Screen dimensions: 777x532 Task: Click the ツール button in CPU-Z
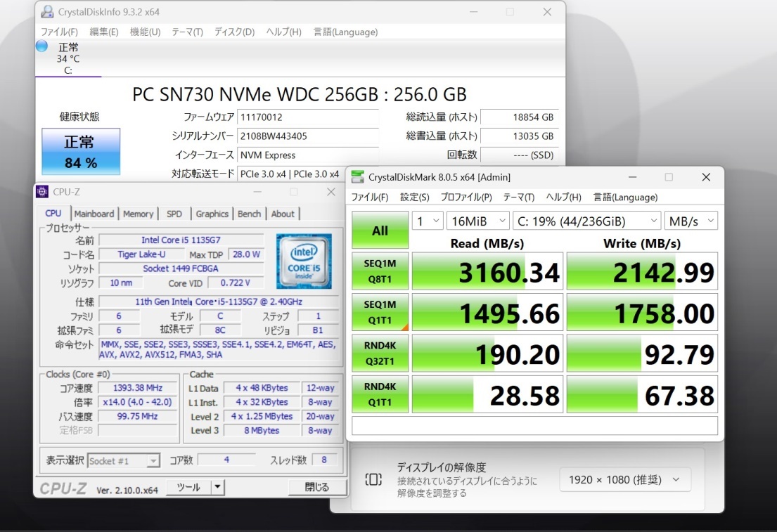188,488
